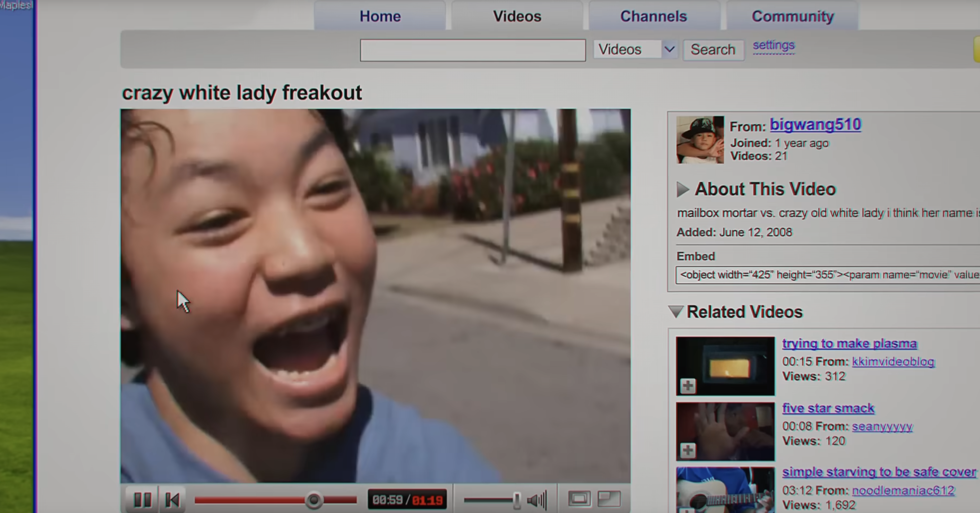Open the Videos tab
The height and width of the screenshot is (513, 980).
click(517, 16)
